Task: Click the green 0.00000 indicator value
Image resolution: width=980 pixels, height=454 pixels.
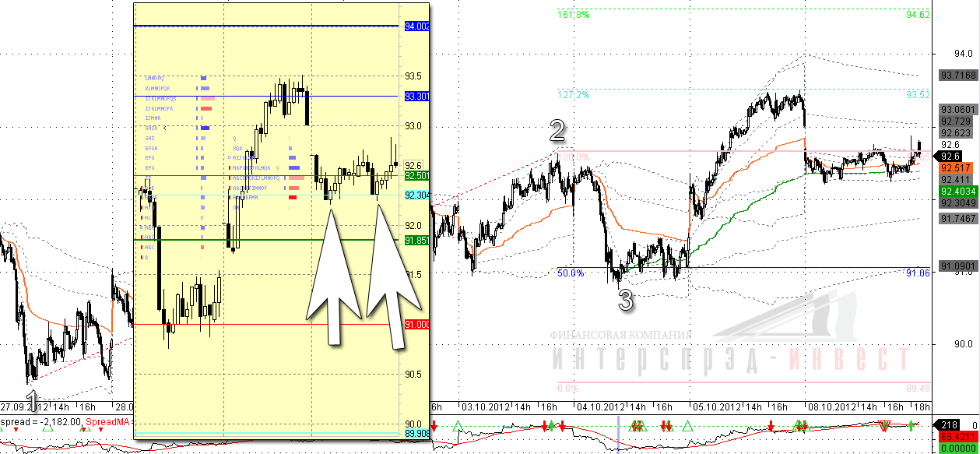Action: click(958, 447)
